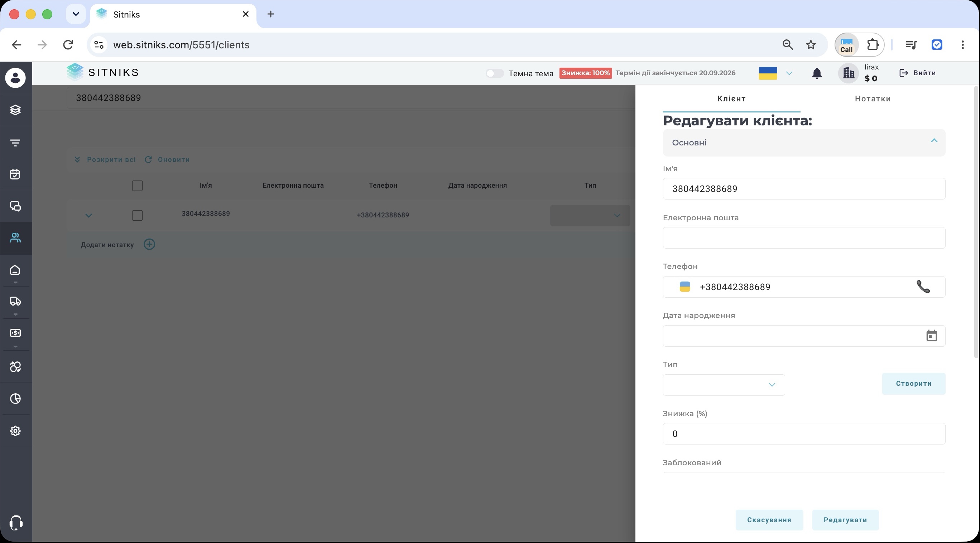Click the phone call icon in Телефон field
This screenshot has width=980, height=543.
[x=923, y=287]
